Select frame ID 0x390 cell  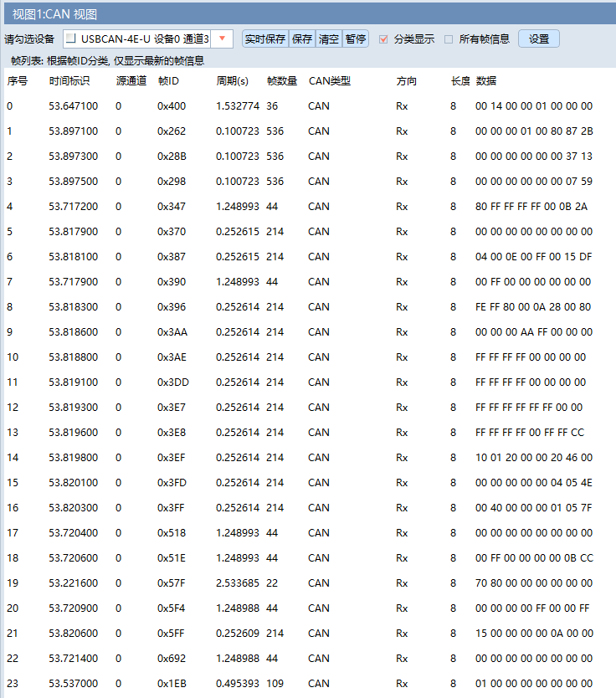[172, 282]
